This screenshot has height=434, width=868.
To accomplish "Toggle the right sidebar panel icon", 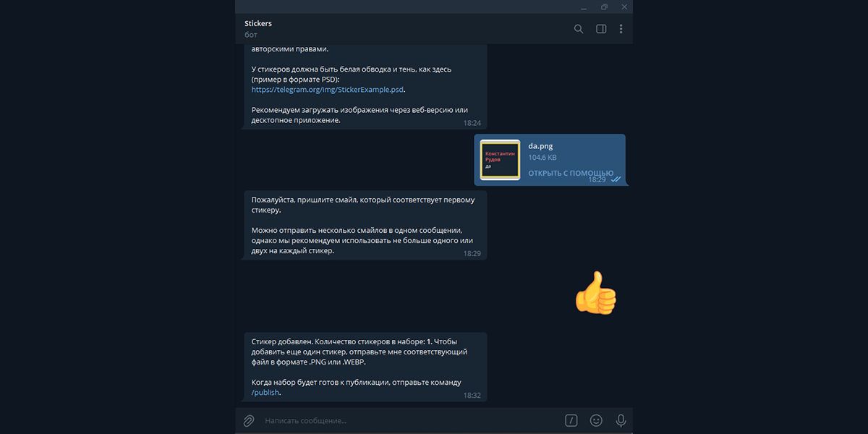I will (x=601, y=29).
